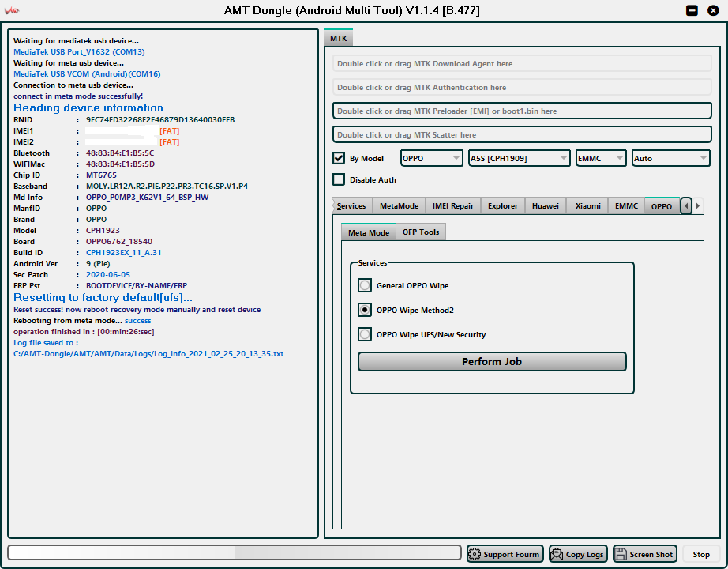Click the Md Info value OPPO_P0MP3_K62V1_64_BSP_HW
Image resolution: width=728 pixels, height=569 pixels.
pyautogui.click(x=147, y=197)
